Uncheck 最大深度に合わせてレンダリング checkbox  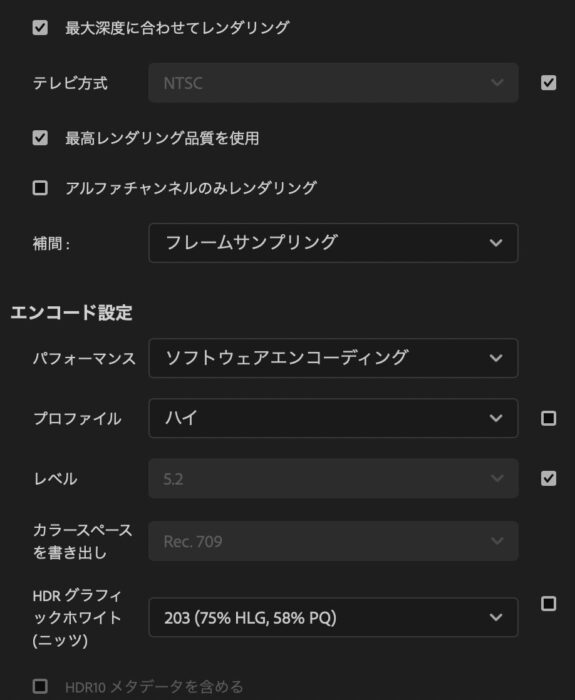pos(40,28)
